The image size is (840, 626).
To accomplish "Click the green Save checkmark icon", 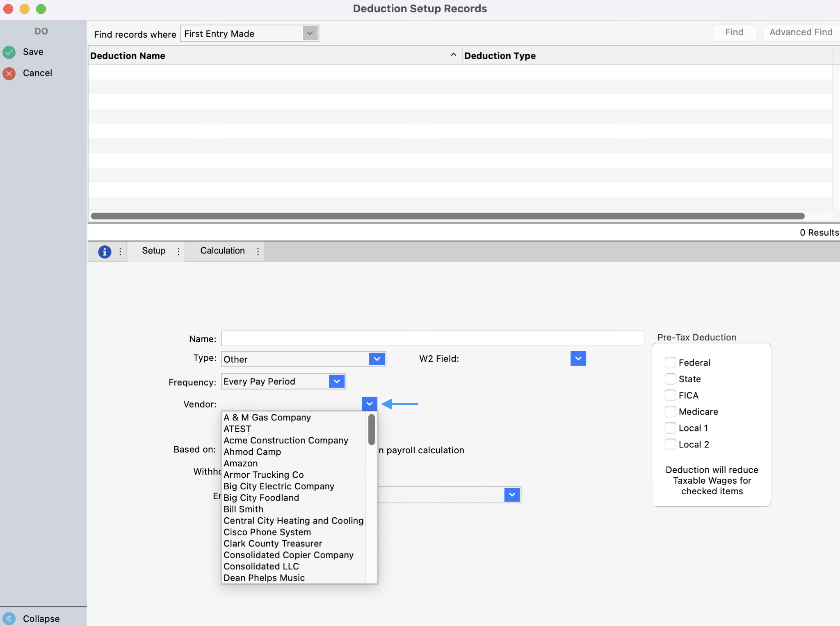I will pyautogui.click(x=9, y=52).
